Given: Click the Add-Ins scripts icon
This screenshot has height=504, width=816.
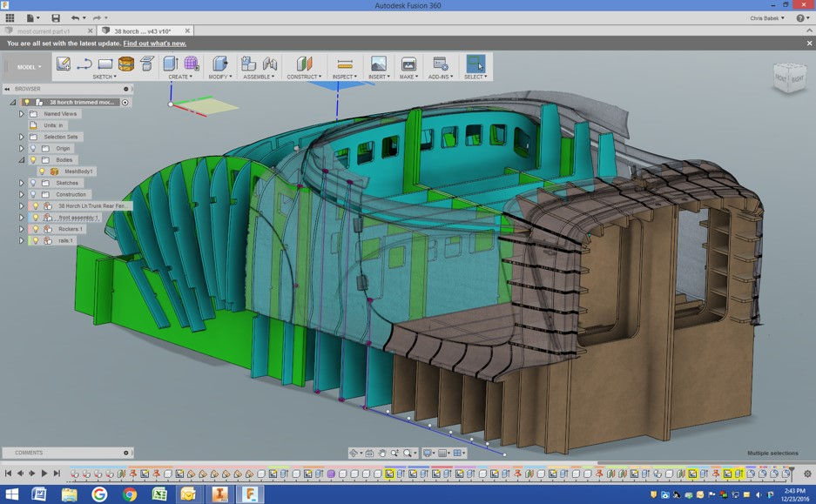Looking at the screenshot, I should (441, 64).
